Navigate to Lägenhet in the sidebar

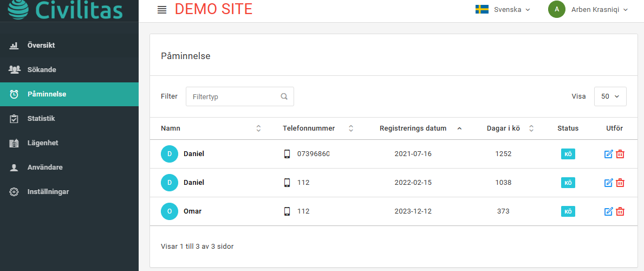click(42, 143)
